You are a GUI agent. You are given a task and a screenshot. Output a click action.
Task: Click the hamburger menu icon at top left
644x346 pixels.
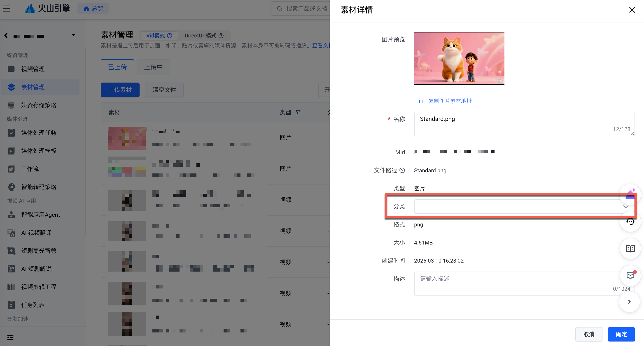(x=7, y=9)
